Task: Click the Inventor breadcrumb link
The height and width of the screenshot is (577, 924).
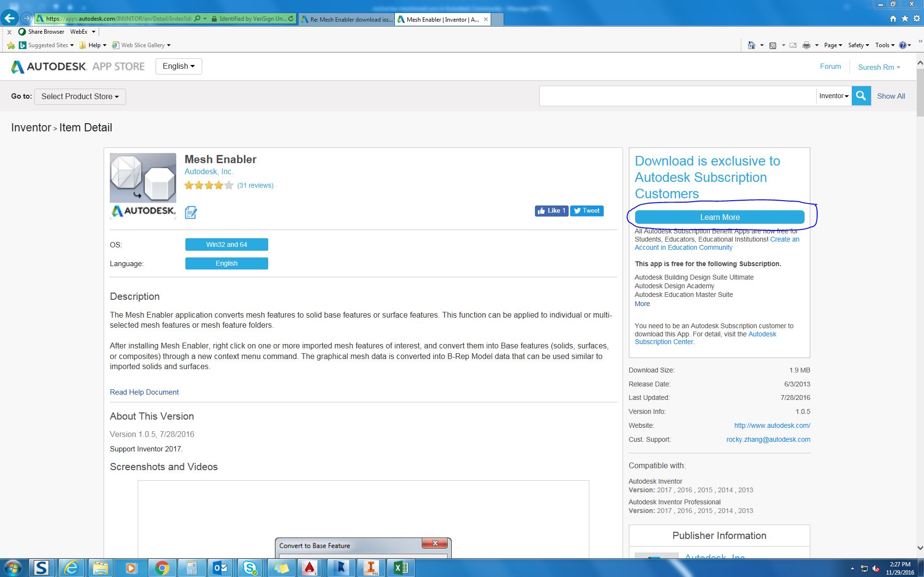Action: 31,128
